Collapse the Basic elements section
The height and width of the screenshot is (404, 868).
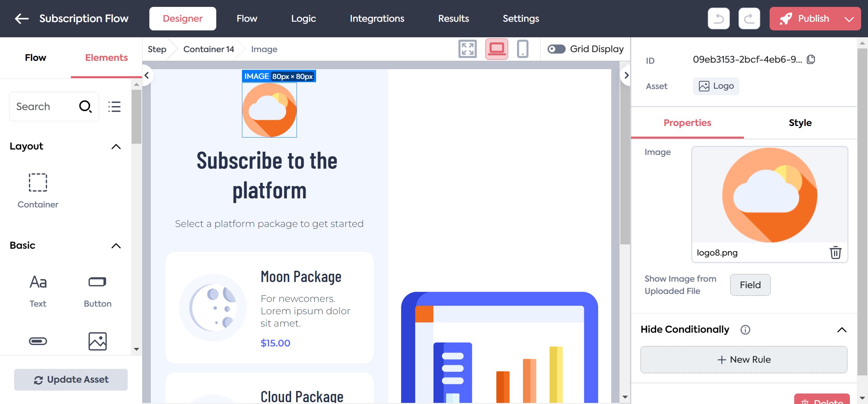click(116, 246)
